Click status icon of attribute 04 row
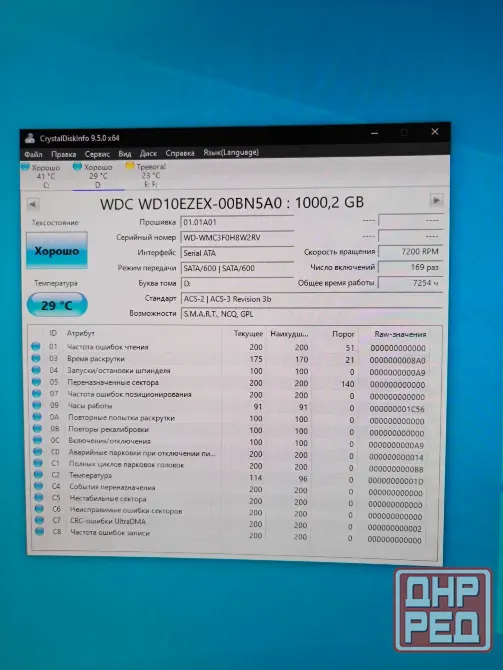503x670 pixels. click(x=36, y=370)
